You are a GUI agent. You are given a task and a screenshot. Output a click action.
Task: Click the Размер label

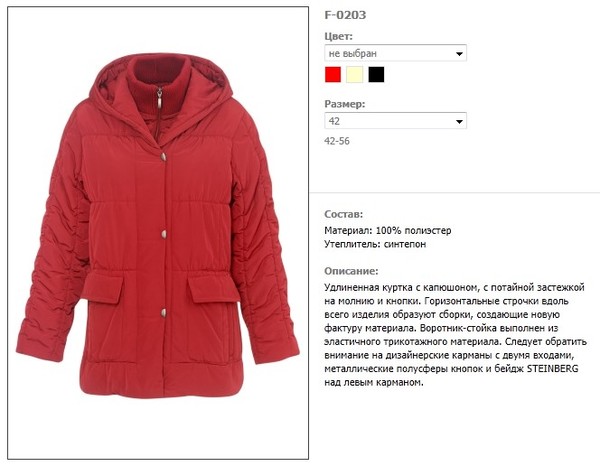[345, 104]
